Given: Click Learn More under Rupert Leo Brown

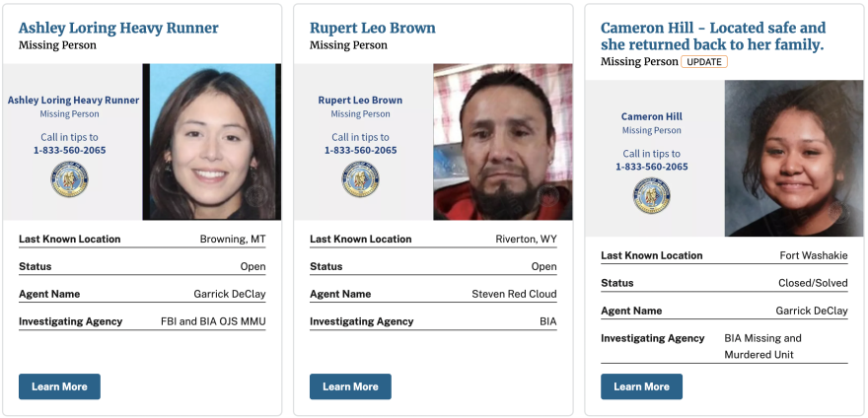Looking at the screenshot, I should (350, 386).
